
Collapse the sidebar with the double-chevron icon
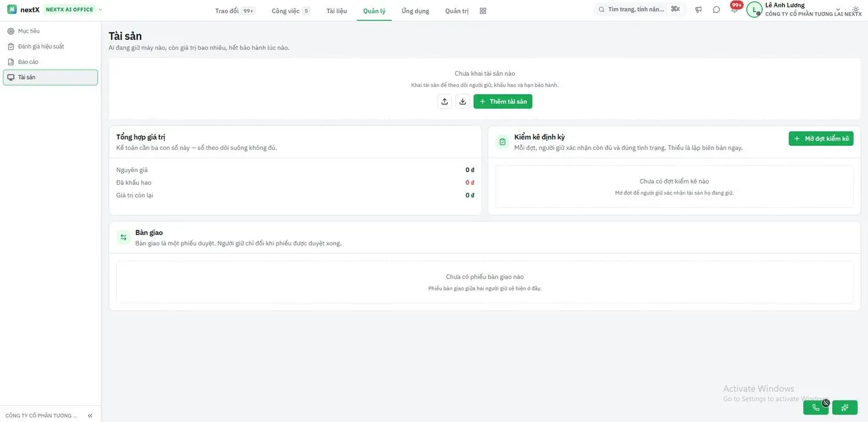tap(90, 416)
